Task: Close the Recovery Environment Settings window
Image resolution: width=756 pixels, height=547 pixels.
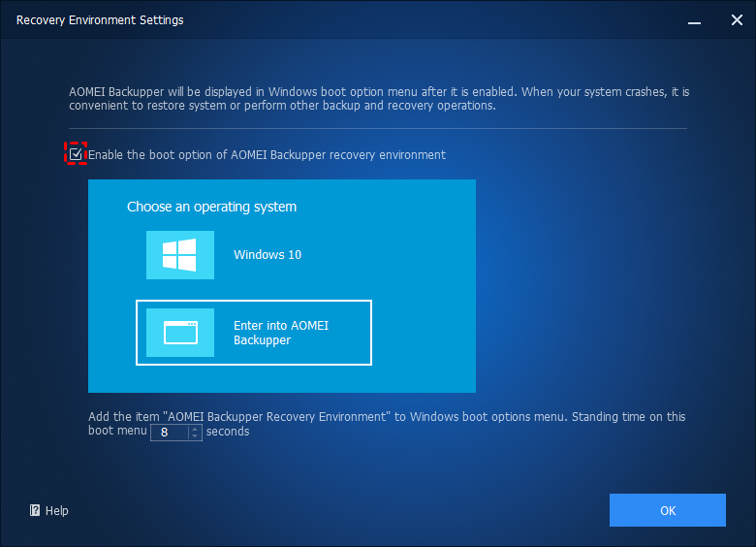Action: [737, 19]
